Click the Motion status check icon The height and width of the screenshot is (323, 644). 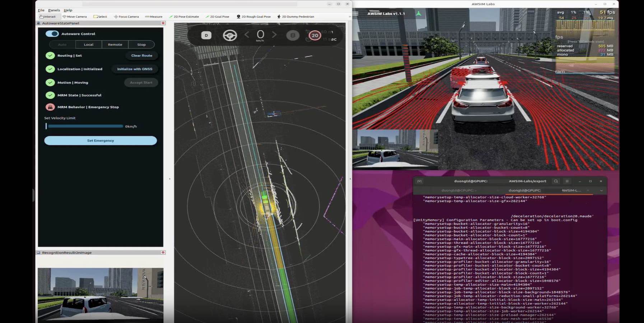(x=50, y=83)
